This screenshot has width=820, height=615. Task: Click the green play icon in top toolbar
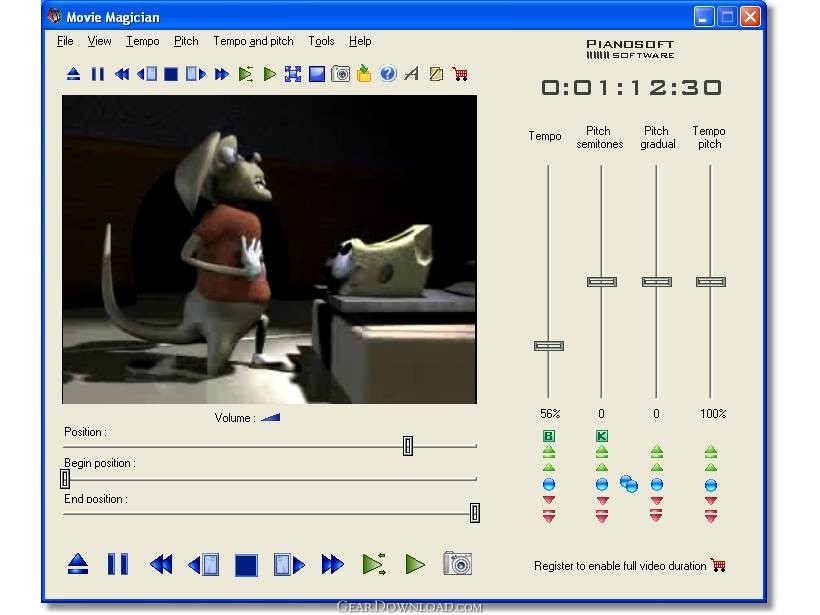tap(269, 74)
